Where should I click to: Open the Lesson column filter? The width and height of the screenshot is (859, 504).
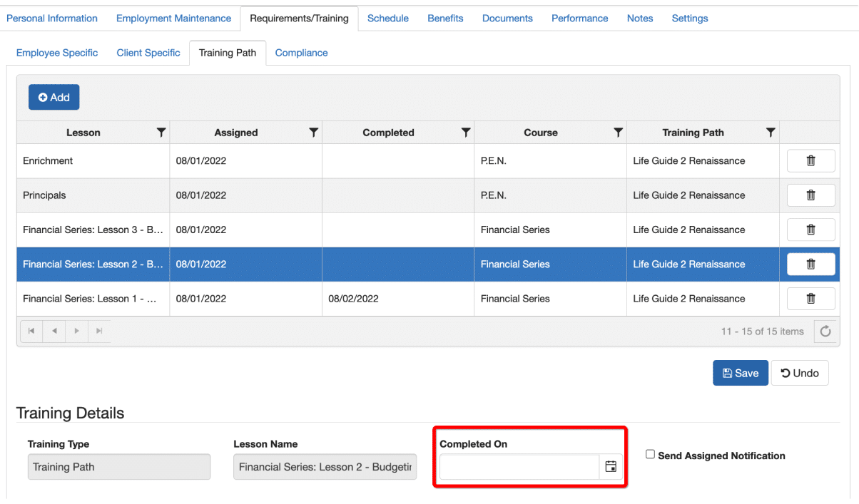pyautogui.click(x=161, y=133)
